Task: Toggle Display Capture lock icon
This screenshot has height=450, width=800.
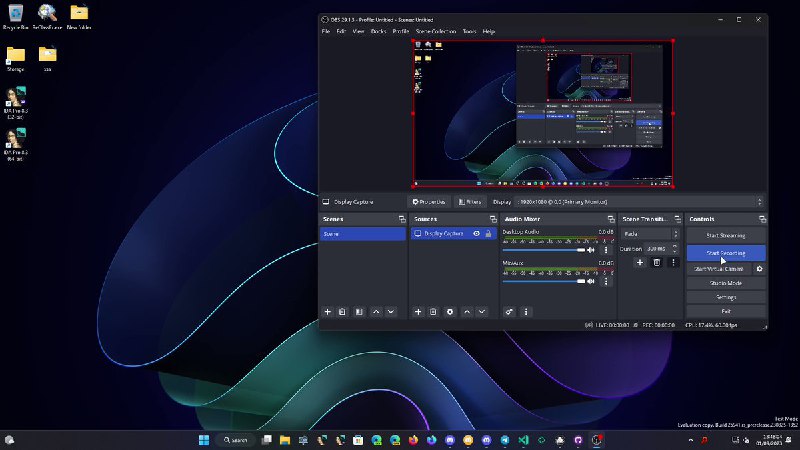Action: pos(488,234)
